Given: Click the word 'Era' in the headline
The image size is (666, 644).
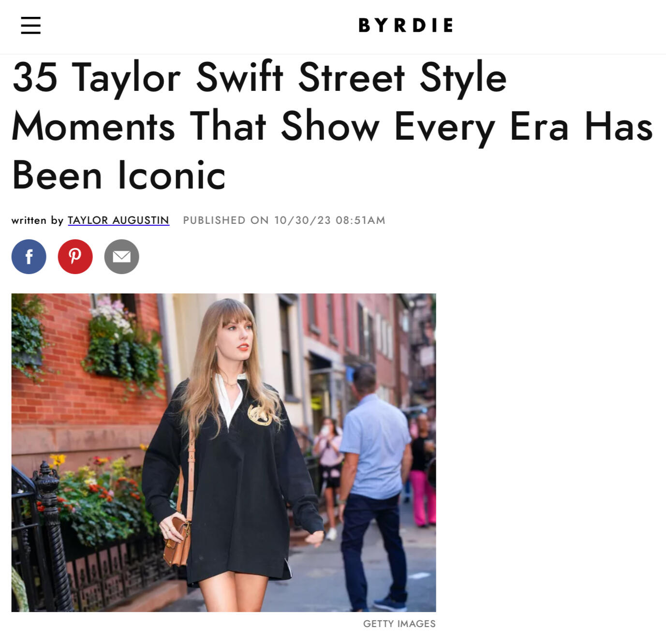Looking at the screenshot, I should pos(539,126).
